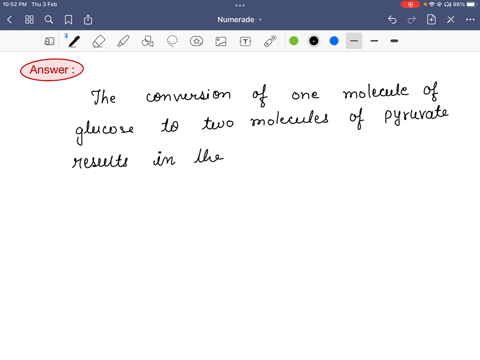Open the share/export icon
The height and width of the screenshot is (360, 480).
click(x=88, y=20)
